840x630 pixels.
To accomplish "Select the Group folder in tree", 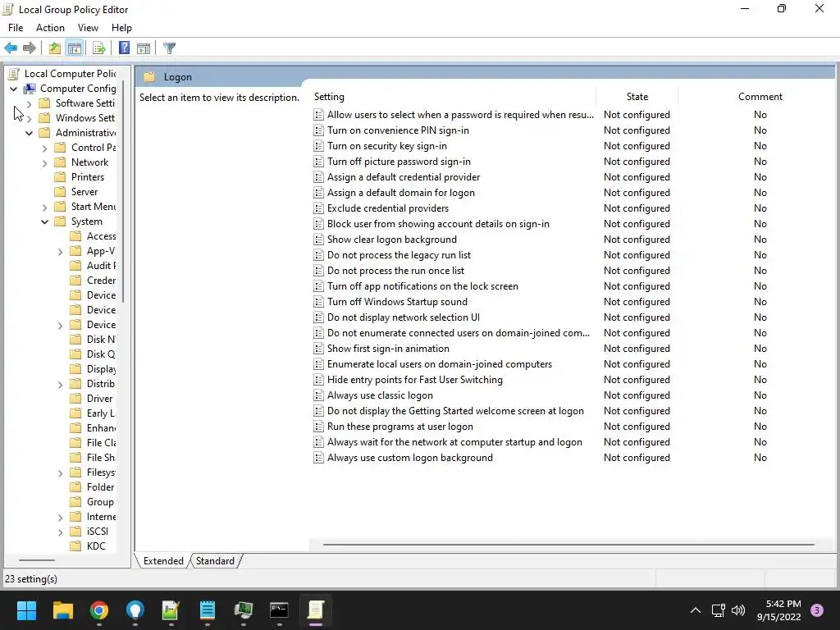I will (99, 502).
